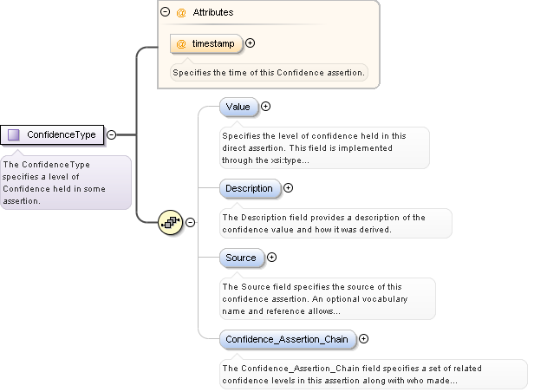Collapse the ConfidenceType node

112,134
